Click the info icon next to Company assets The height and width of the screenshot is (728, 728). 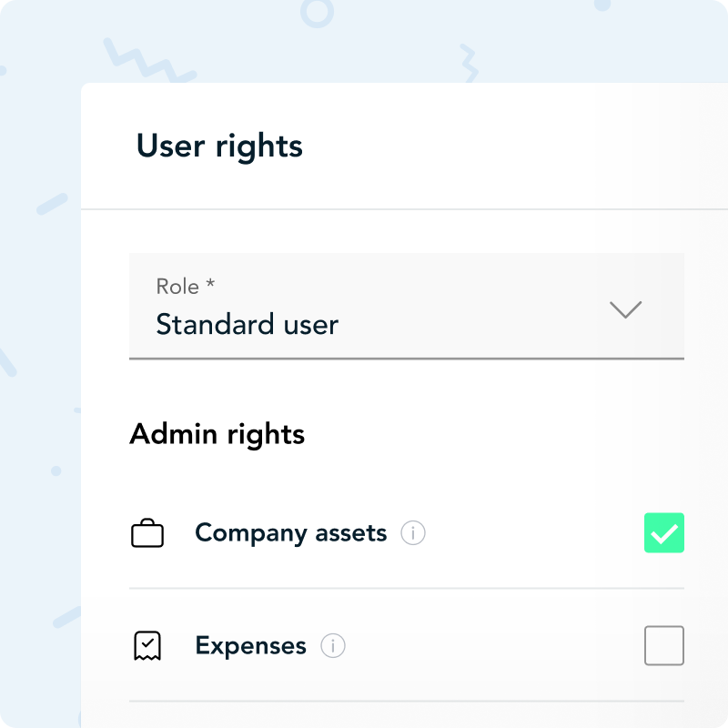[x=413, y=533]
